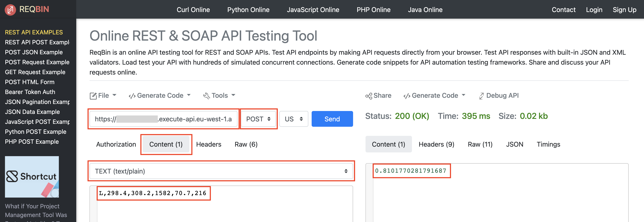Open the TEXT (text/plain) content type dropdown
The width and height of the screenshot is (644, 222).
click(221, 171)
